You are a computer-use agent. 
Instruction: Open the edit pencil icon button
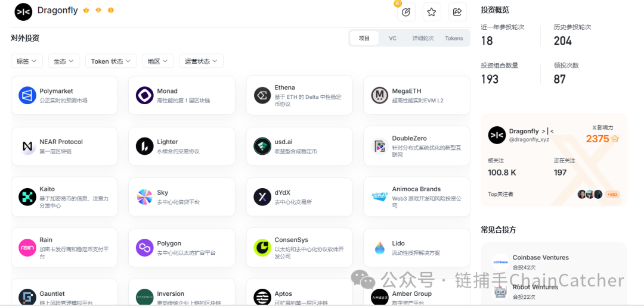point(406,12)
